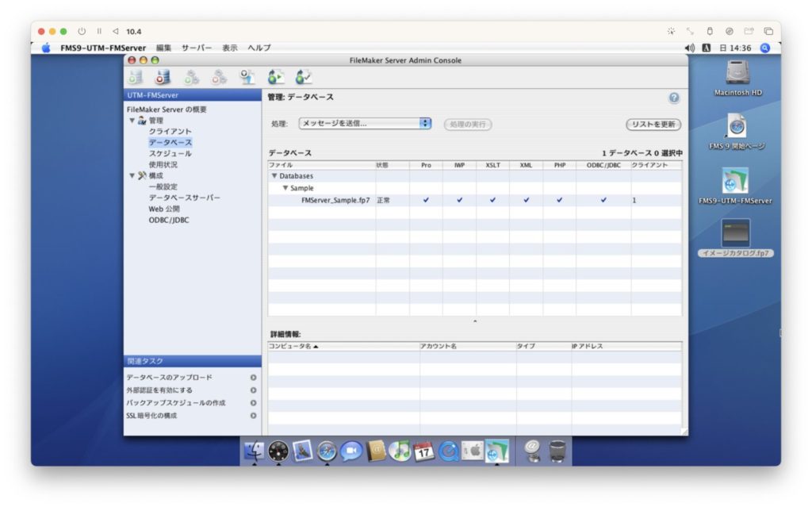The height and width of the screenshot is (507, 812).
Task: Open the 編集 menu
Action: (163, 48)
